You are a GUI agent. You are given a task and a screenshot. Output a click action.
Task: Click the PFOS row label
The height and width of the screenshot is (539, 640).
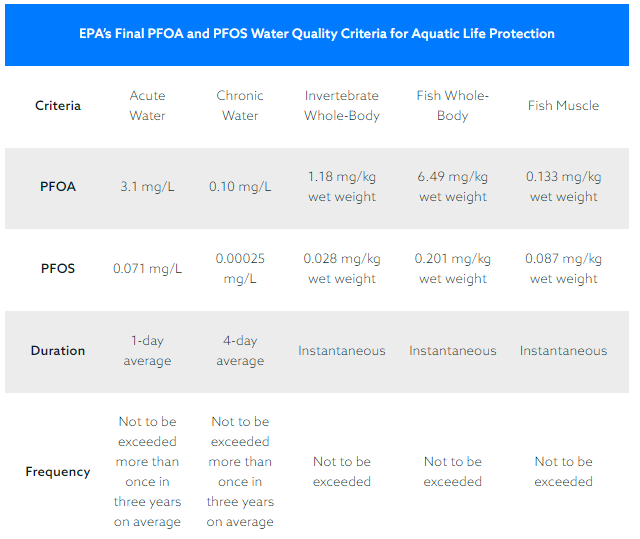pyautogui.click(x=58, y=269)
